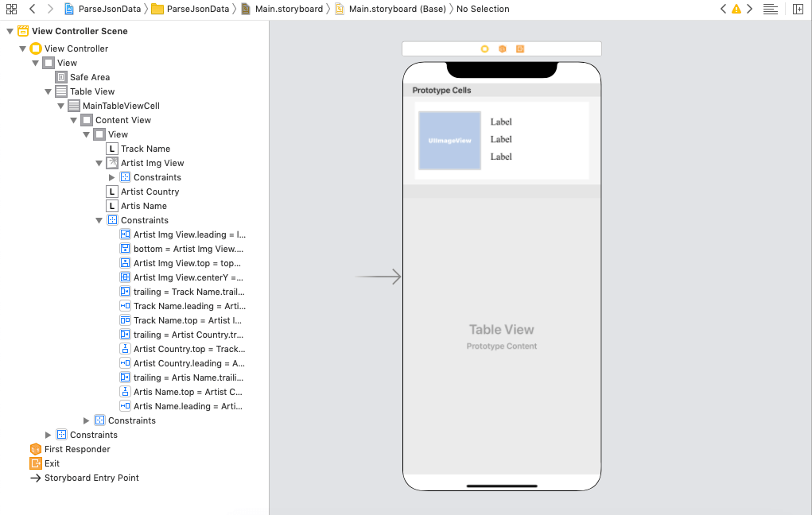
Task: Collapse the Artist Img View Constraints expander
Action: pos(112,177)
